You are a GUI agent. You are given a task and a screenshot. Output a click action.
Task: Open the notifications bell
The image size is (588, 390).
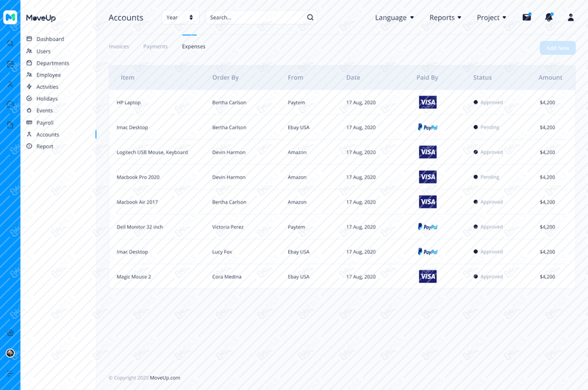pyautogui.click(x=549, y=17)
